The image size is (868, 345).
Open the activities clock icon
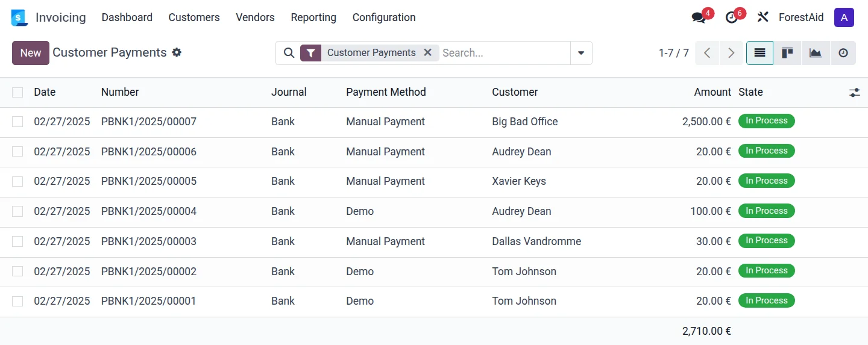click(732, 17)
